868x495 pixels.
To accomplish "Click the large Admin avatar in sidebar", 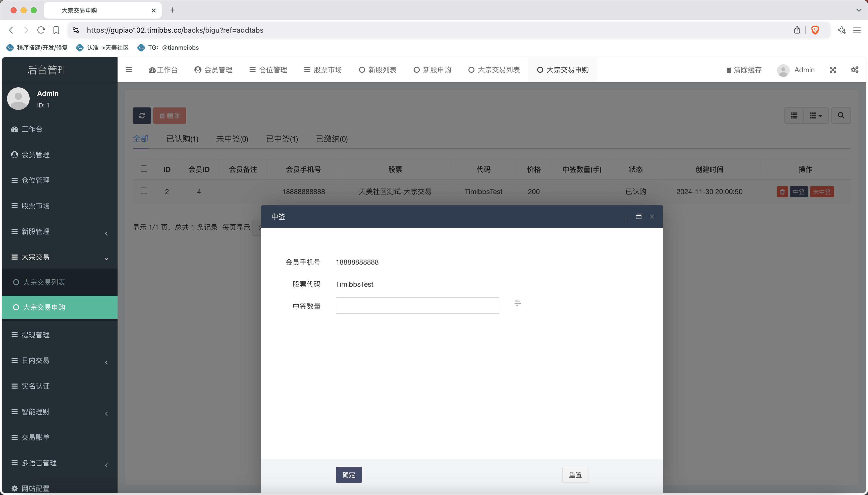I will 18,99.
